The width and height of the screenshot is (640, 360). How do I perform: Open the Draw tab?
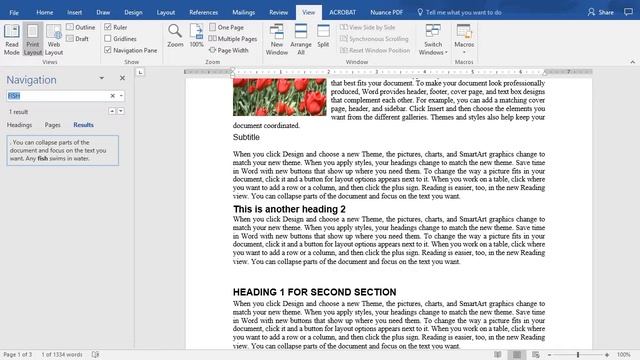point(103,12)
